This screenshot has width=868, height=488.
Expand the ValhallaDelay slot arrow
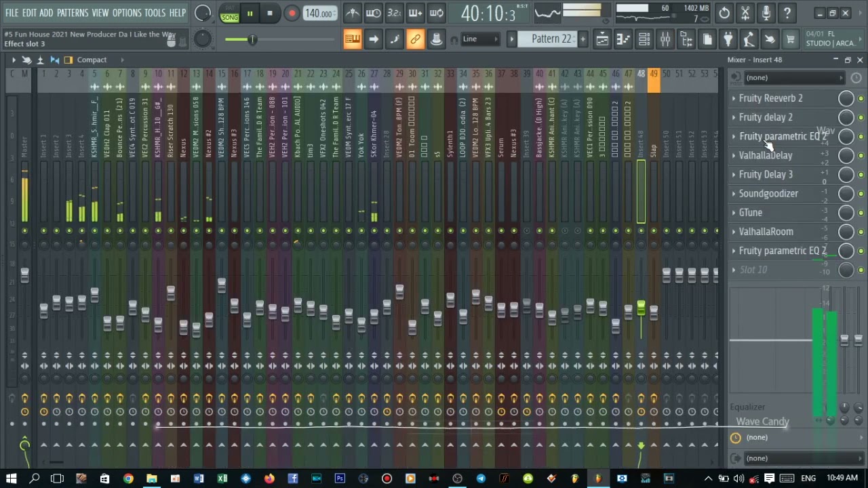[x=734, y=155]
